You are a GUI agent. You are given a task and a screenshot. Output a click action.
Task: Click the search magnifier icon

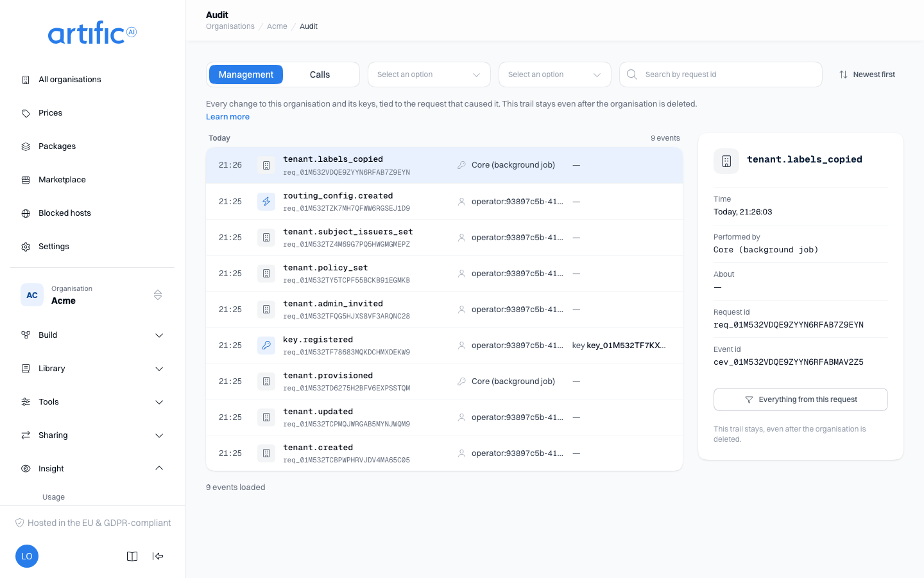coord(632,74)
